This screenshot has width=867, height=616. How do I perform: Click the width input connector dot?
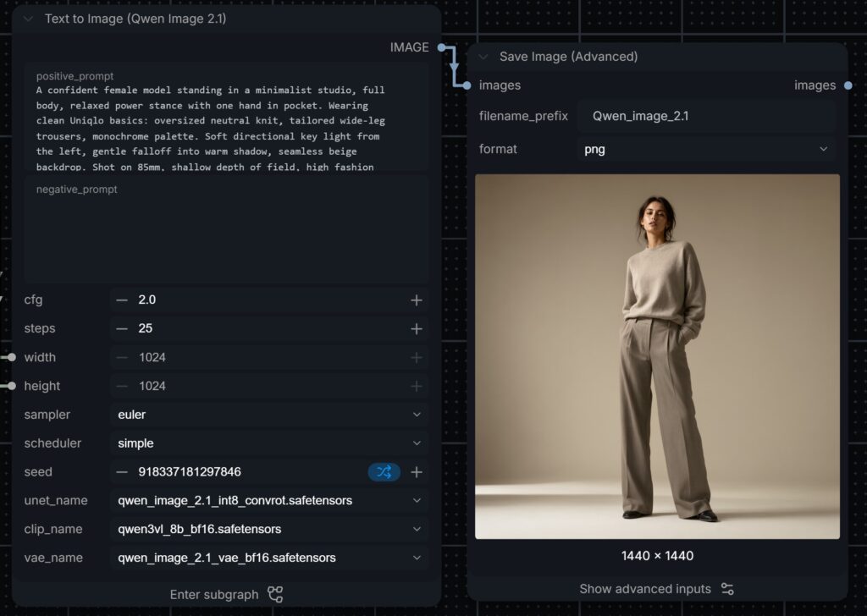tap(12, 357)
